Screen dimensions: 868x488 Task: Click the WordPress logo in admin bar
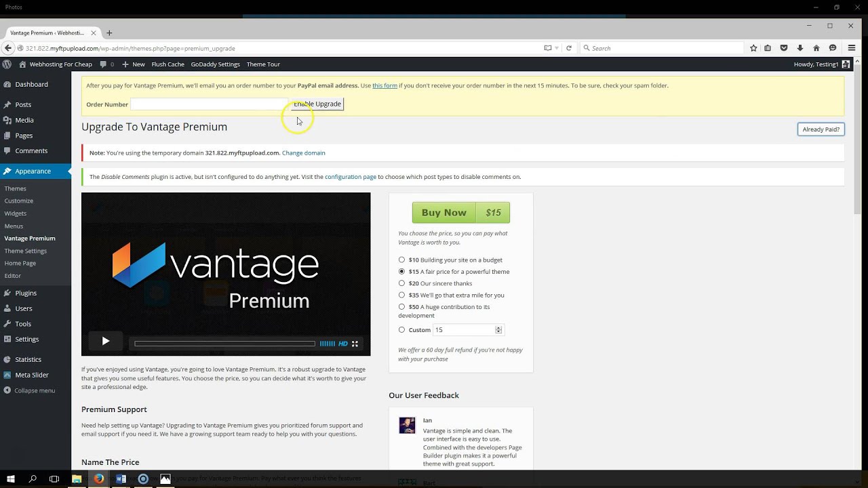click(7, 64)
